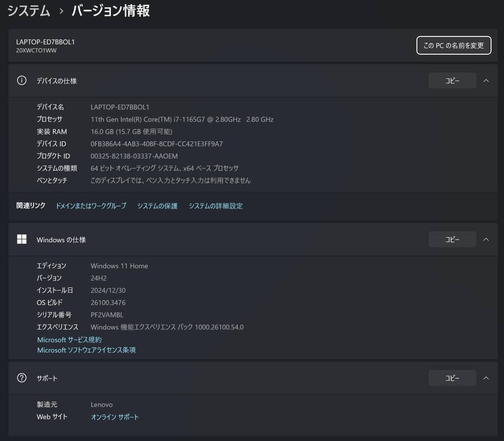This screenshot has width=504, height=441.
Task: Copy the device specifications with コピー
Action: pyautogui.click(x=452, y=81)
